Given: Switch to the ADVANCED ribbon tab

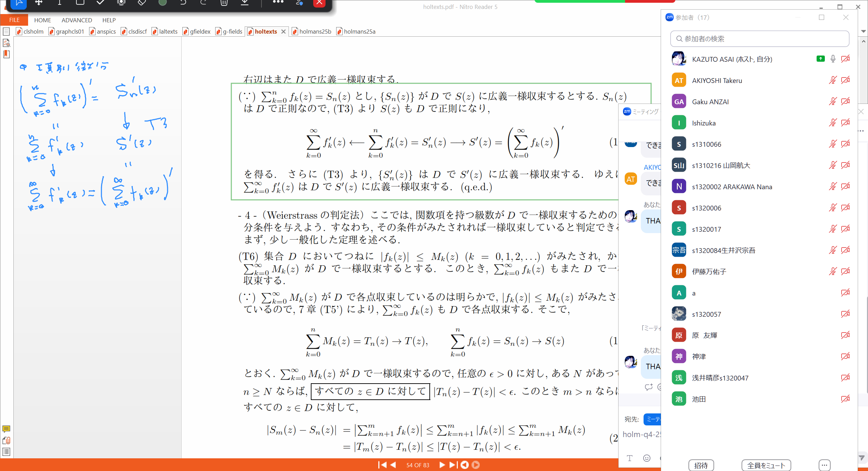Looking at the screenshot, I should click(76, 20).
